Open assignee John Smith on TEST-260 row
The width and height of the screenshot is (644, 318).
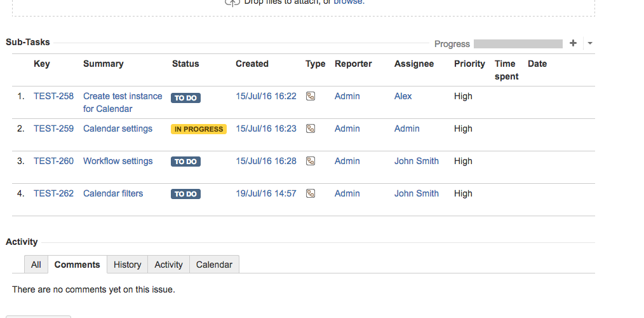417,162
